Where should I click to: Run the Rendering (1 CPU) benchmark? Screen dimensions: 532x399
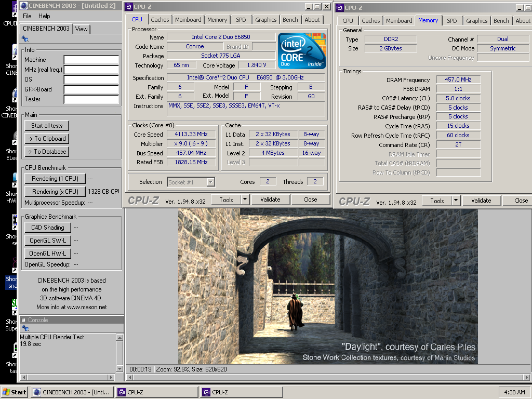(x=55, y=179)
